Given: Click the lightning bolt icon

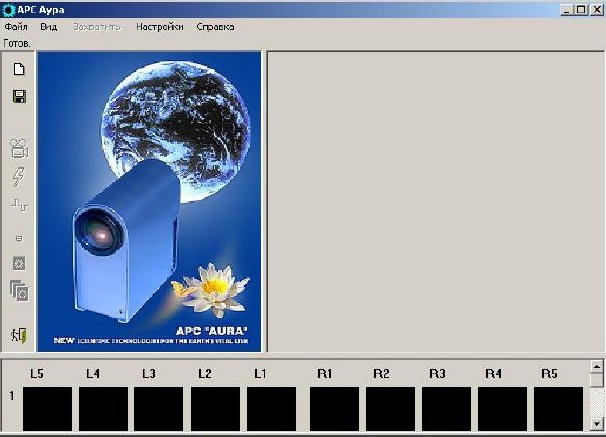Looking at the screenshot, I should coord(18,176).
